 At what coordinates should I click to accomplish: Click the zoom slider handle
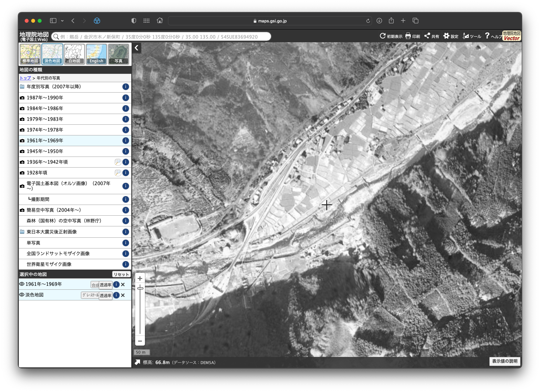[x=140, y=288]
